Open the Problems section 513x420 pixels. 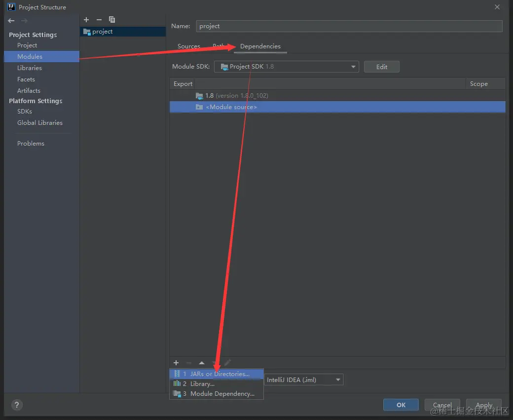(x=31, y=144)
